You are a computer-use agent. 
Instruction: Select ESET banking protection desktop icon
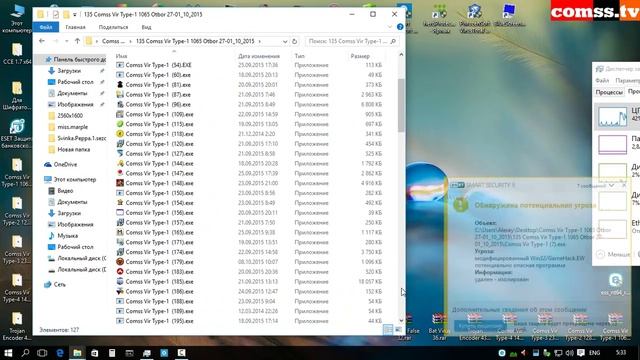point(16,134)
